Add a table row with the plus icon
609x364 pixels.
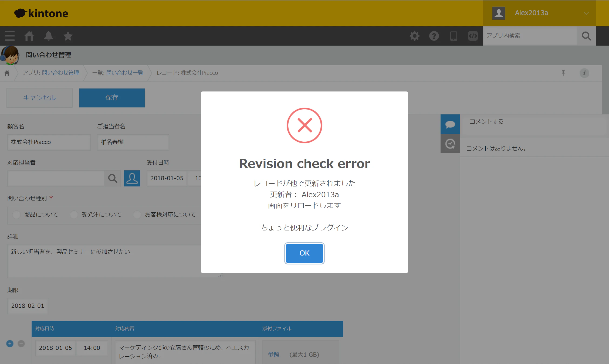tap(10, 343)
